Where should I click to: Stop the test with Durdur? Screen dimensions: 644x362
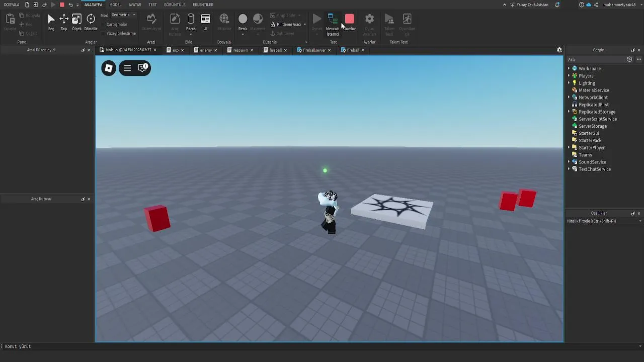(x=349, y=22)
